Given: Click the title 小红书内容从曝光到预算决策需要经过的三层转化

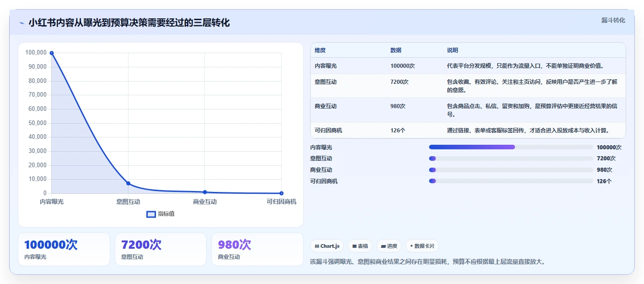Looking at the screenshot, I should tap(129, 22).
